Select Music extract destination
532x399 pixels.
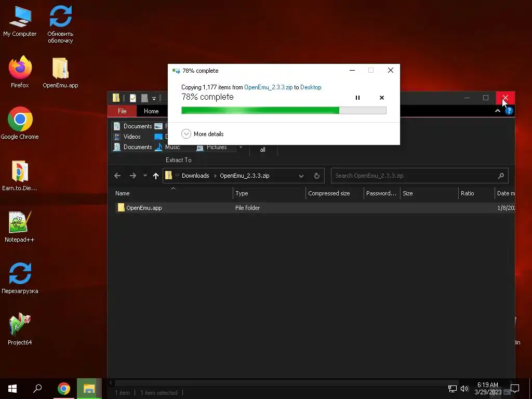pyautogui.click(x=168, y=147)
